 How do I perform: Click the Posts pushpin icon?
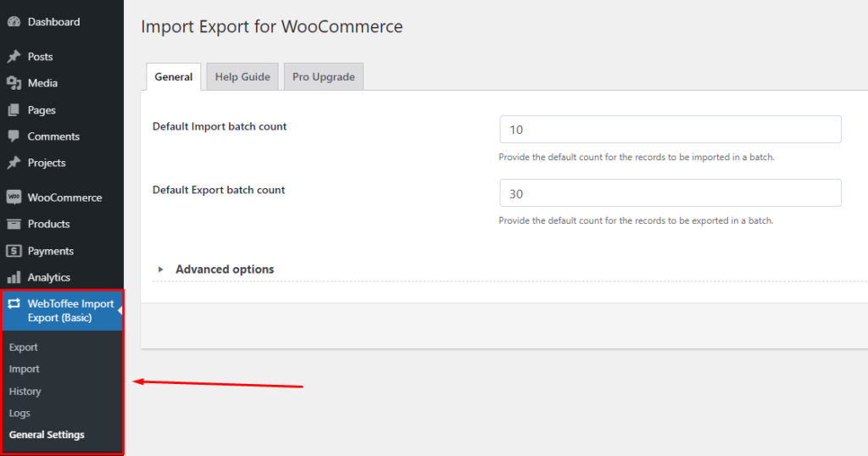(14, 57)
